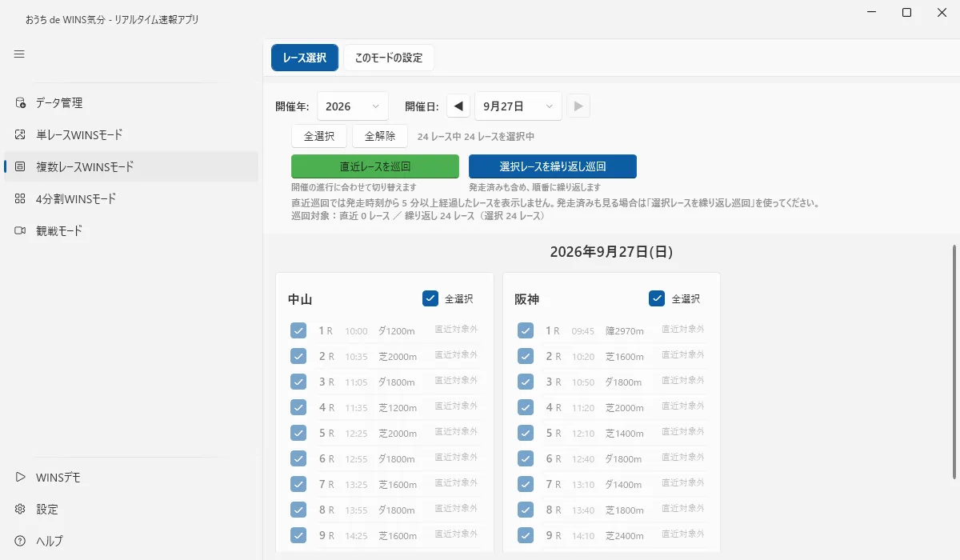Open the データ管理 page label
The height and width of the screenshot is (560, 960).
point(59,103)
